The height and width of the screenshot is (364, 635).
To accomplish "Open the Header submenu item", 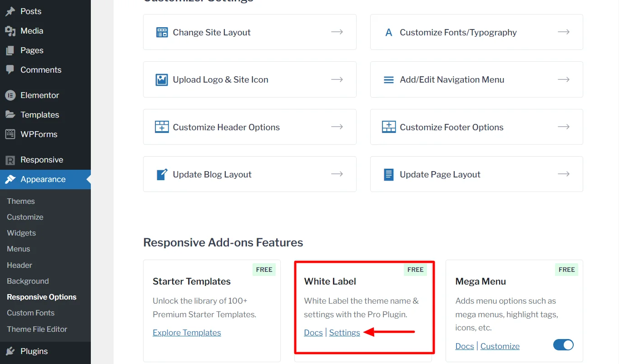I will 20,265.
